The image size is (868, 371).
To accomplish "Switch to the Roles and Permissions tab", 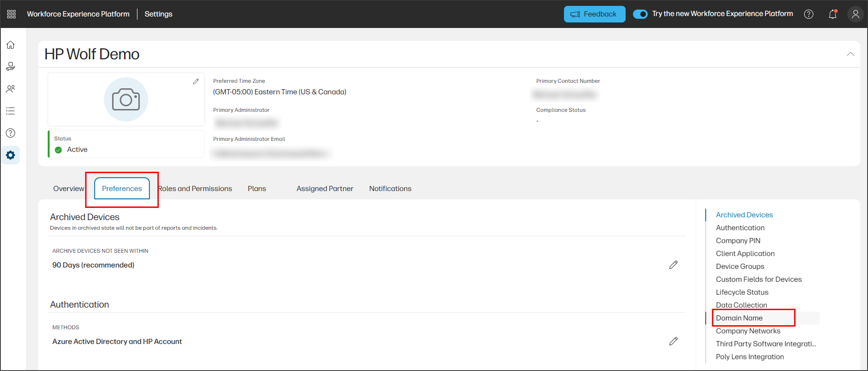I will pyautogui.click(x=195, y=188).
